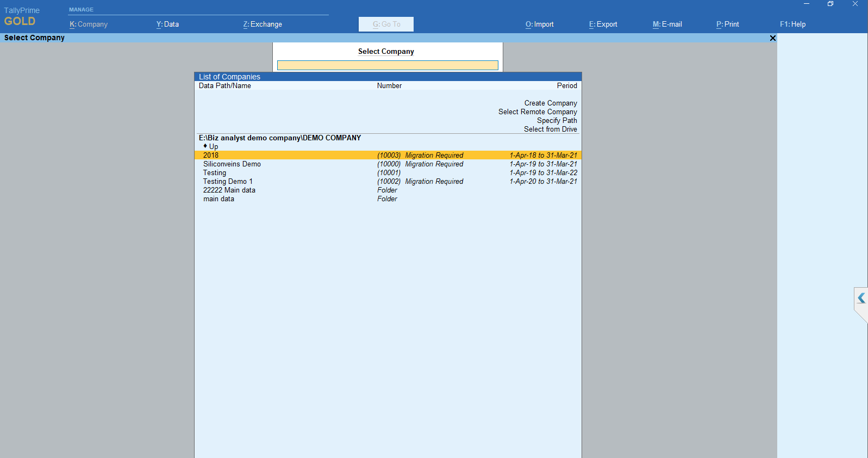Open the M: E-mail menu
Screen dimensions: 868x458
coord(667,24)
